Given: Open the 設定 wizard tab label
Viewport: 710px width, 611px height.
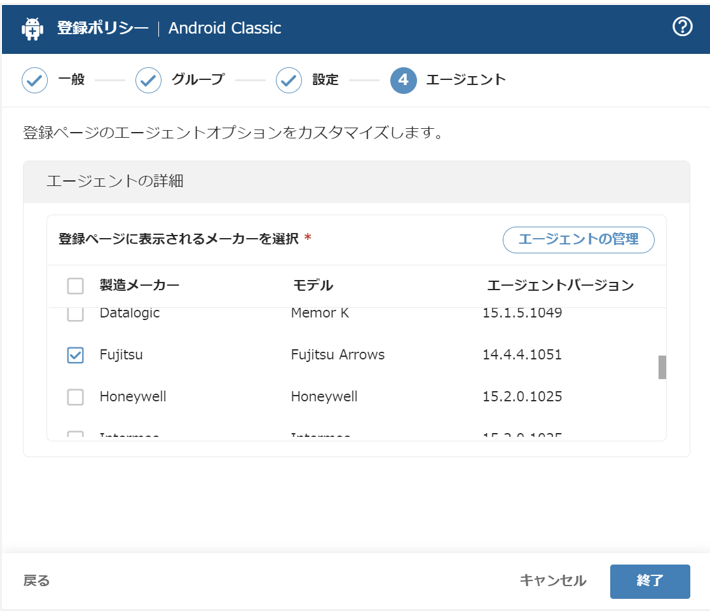Looking at the screenshot, I should (326, 79).
